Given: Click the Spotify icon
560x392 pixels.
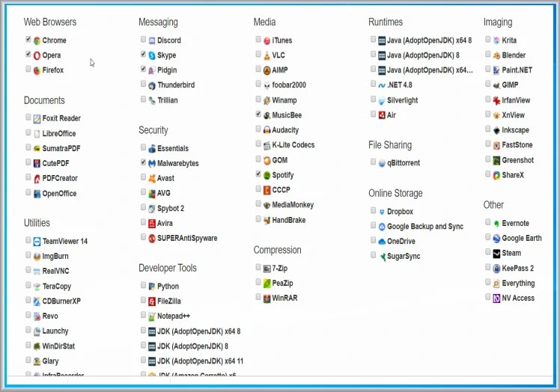Looking at the screenshot, I should point(267,175).
